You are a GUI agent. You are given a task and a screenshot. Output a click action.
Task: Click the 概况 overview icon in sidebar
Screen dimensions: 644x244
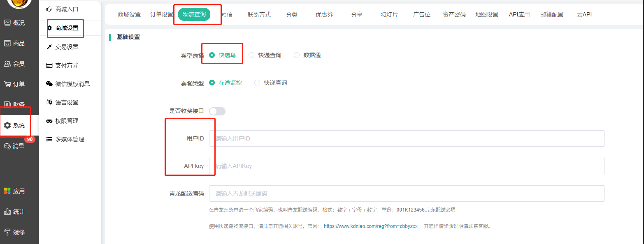(x=7, y=23)
